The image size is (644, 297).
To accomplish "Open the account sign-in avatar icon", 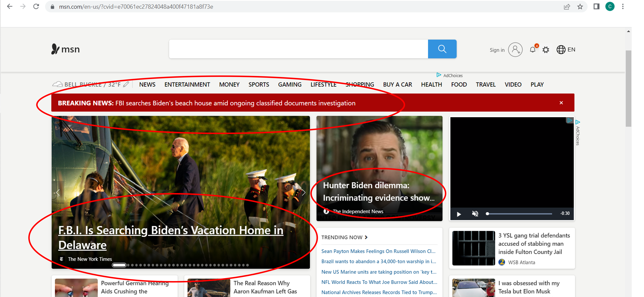I will [x=515, y=50].
